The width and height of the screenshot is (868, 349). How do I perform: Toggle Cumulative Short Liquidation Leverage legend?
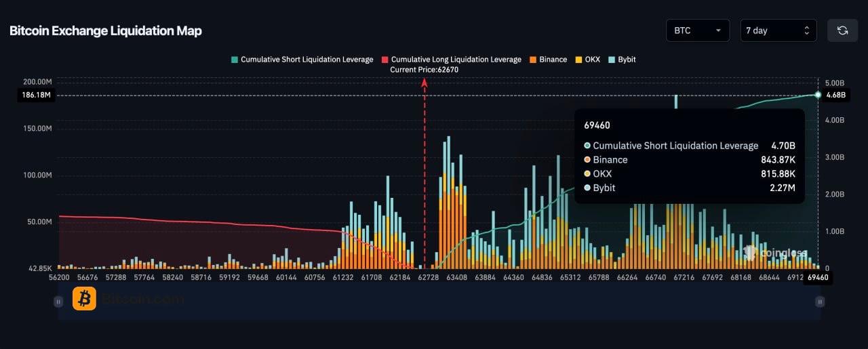click(302, 60)
